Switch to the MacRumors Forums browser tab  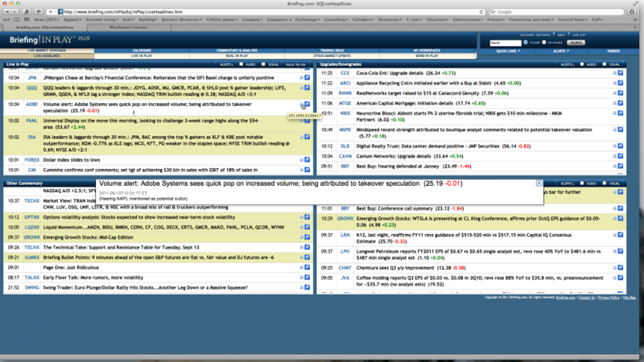[129, 27]
